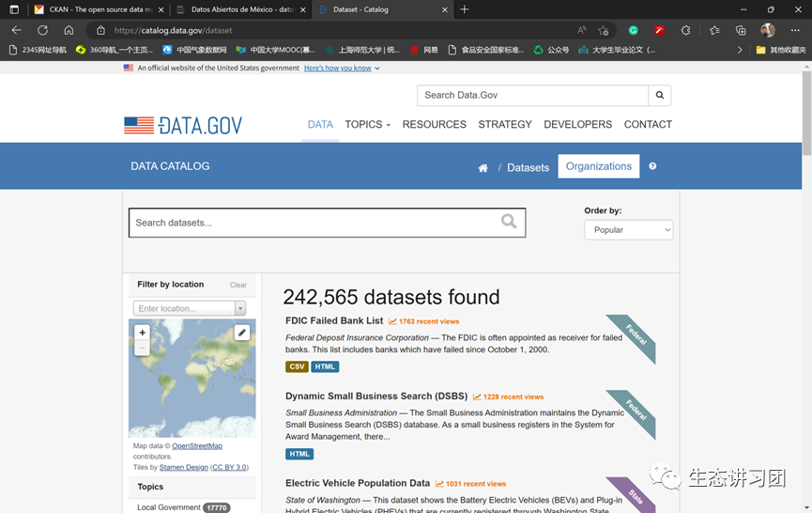
Task: Clear the location filter
Action: pyautogui.click(x=238, y=285)
